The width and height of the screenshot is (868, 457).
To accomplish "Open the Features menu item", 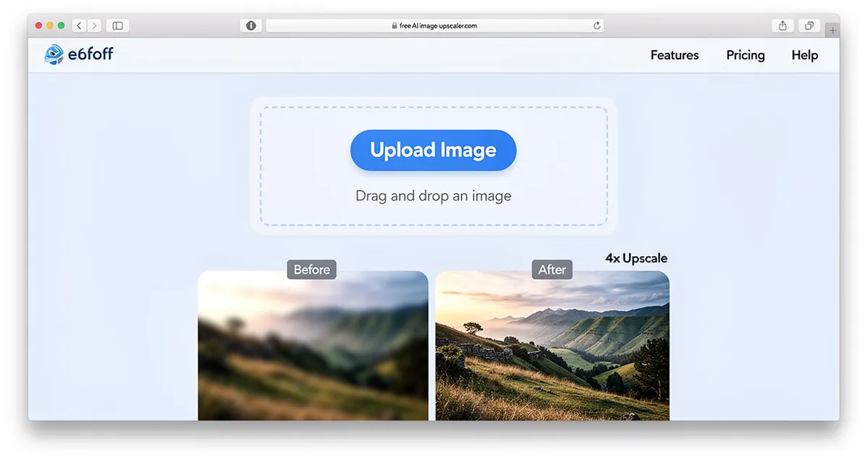I will 674,55.
